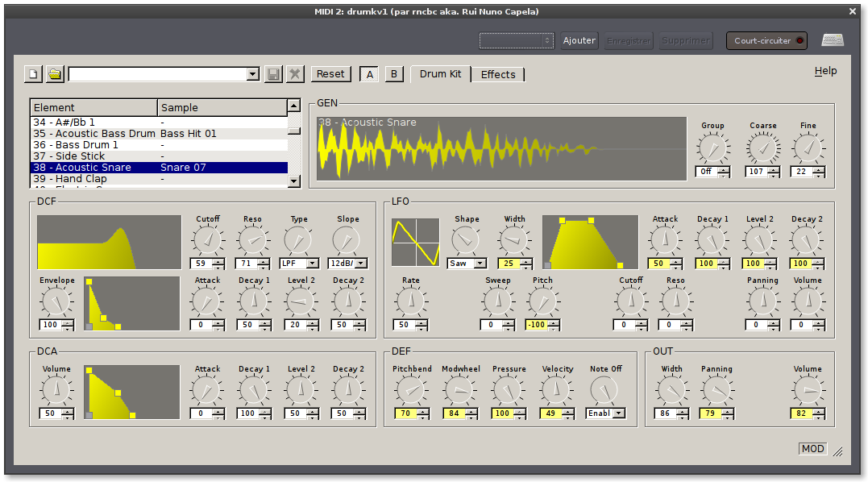Click the save preset floppy icon
Screen dimensions: 868x482
[x=273, y=74]
